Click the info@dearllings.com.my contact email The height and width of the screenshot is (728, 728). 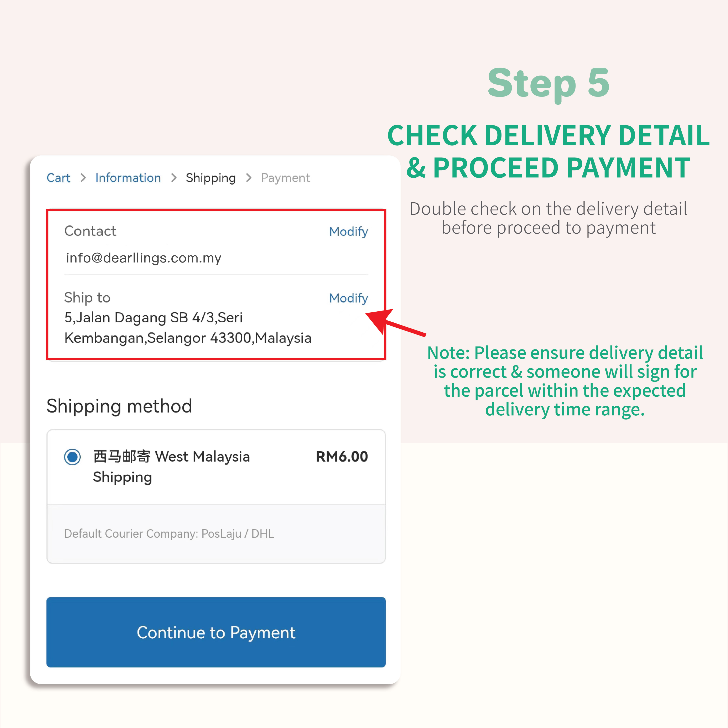pos(144,258)
